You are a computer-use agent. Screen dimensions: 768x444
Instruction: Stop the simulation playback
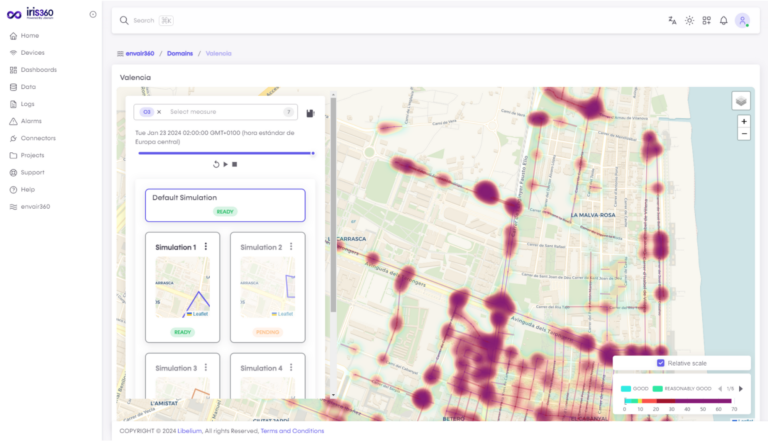coord(235,164)
